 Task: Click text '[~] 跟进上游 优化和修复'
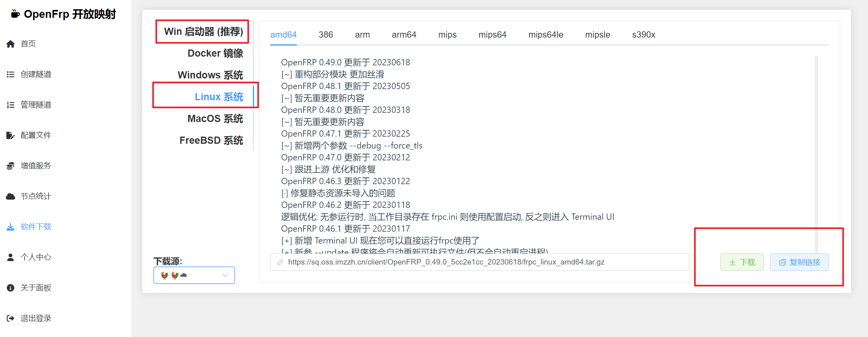tap(328, 169)
